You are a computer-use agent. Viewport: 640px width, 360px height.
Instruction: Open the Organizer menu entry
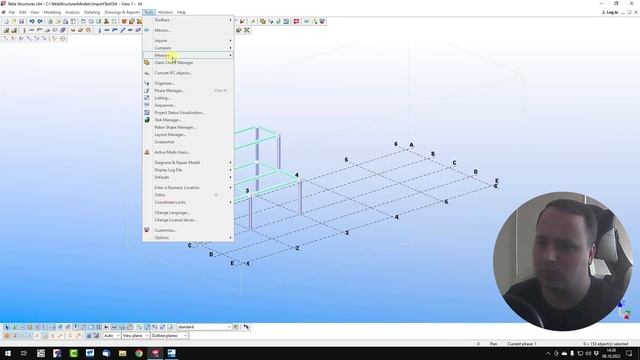coord(188,83)
